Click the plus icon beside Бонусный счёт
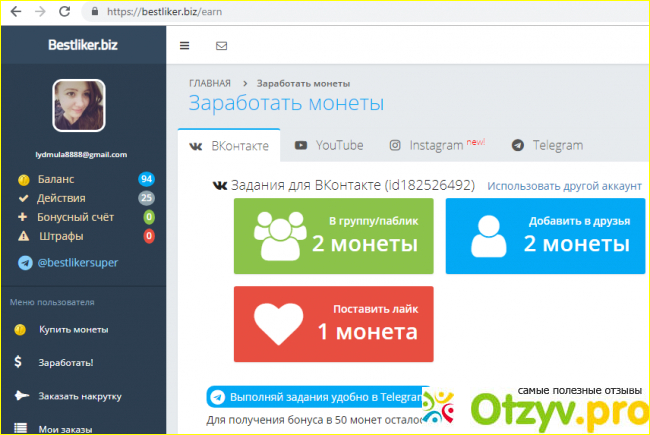Viewport: 650px width, 435px height. 23,217
